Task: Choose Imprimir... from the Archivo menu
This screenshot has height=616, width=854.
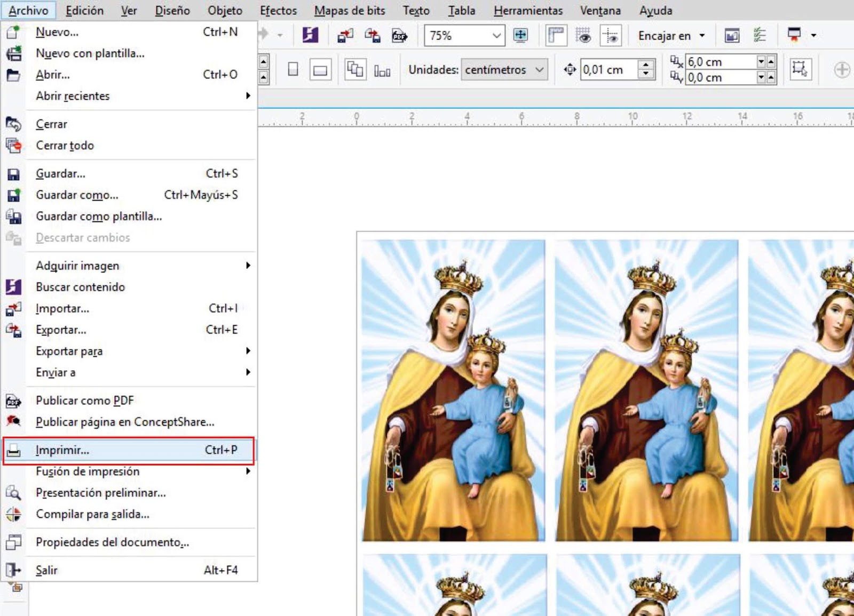Action: [x=129, y=451]
